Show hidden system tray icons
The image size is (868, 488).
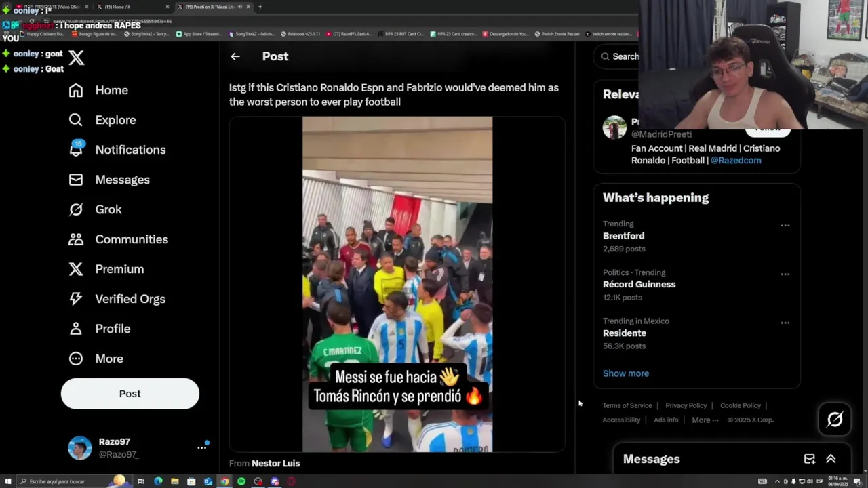[x=777, y=481]
